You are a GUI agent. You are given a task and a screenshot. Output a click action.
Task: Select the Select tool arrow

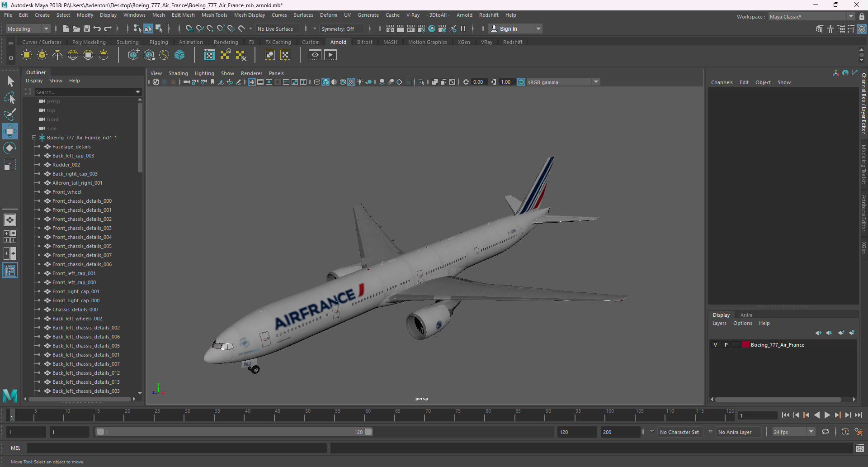coord(10,81)
